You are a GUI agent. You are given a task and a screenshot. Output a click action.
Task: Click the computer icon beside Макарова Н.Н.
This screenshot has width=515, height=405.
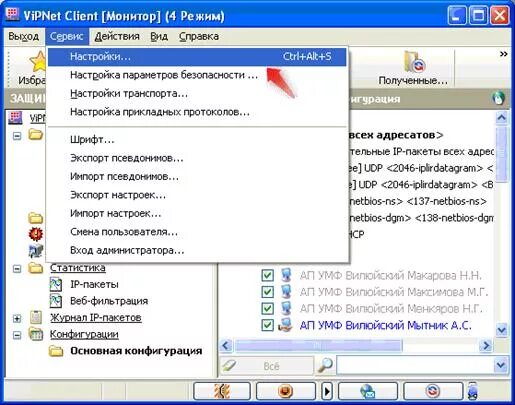tap(286, 275)
